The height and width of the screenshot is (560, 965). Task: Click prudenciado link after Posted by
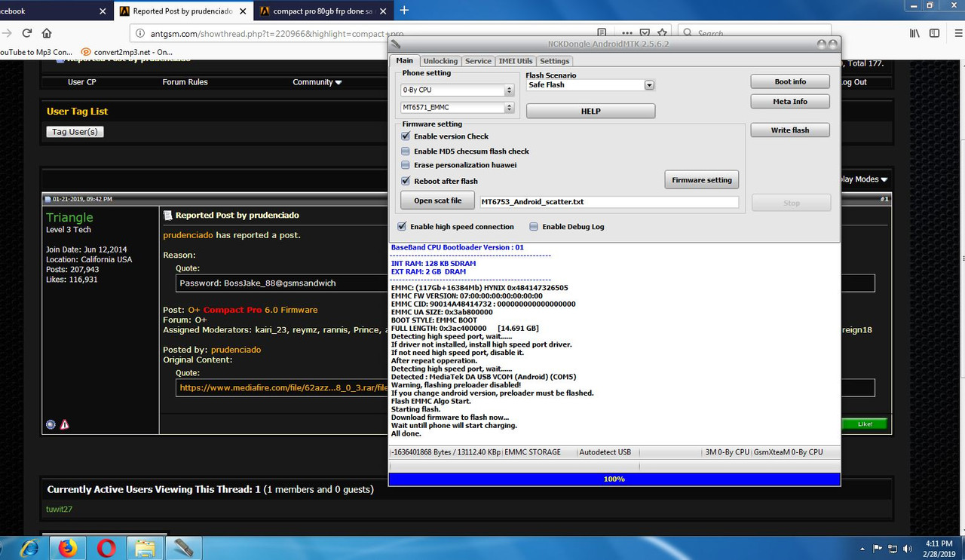pos(236,350)
